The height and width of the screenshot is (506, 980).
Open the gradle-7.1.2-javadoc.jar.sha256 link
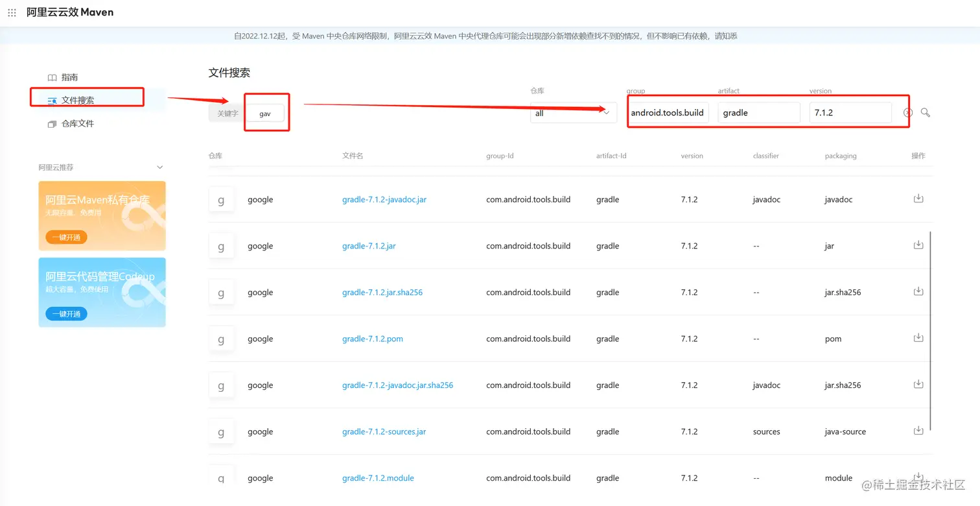398,385
